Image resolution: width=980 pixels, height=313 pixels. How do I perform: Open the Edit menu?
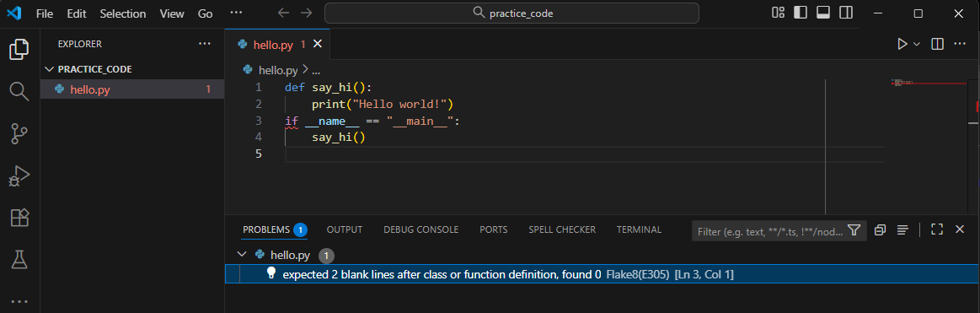(x=76, y=13)
